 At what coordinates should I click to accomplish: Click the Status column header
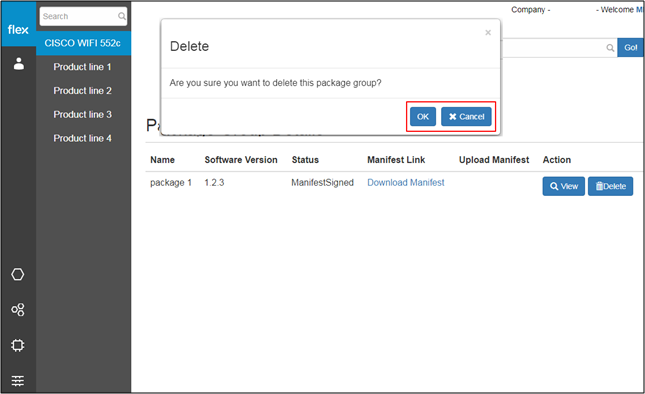305,160
